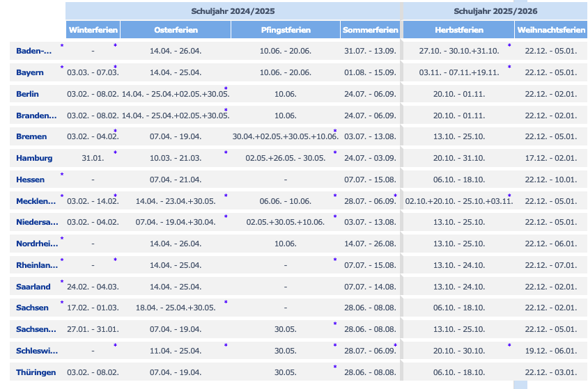588x389 pixels.
Task: Open the Niedersa… state link
Action: click(37, 222)
